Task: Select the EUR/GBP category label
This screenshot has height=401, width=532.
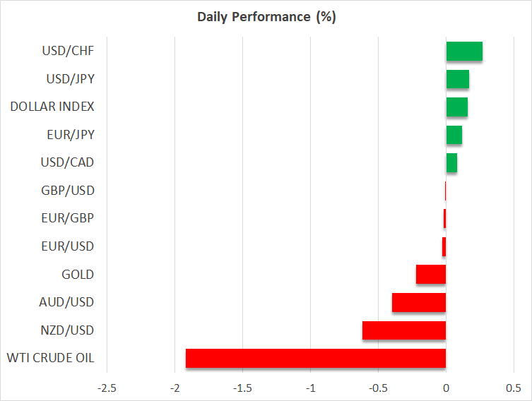Action: tap(69, 219)
